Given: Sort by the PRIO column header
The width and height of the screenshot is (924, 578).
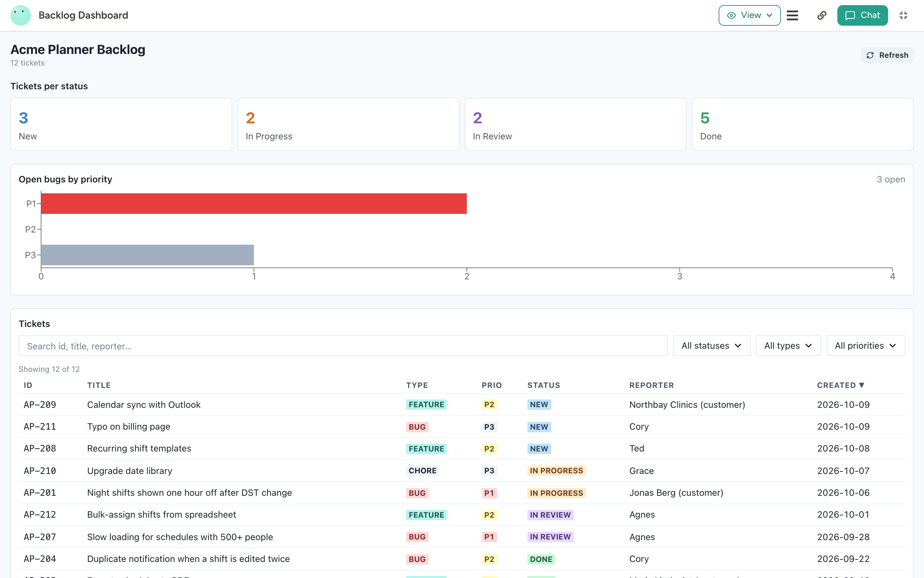Looking at the screenshot, I should pos(492,385).
